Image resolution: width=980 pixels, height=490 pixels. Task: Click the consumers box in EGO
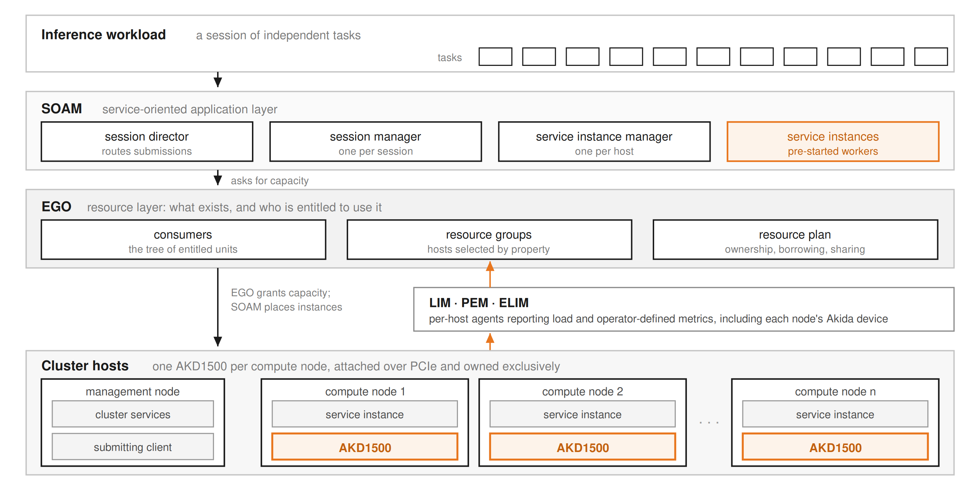coord(183,240)
